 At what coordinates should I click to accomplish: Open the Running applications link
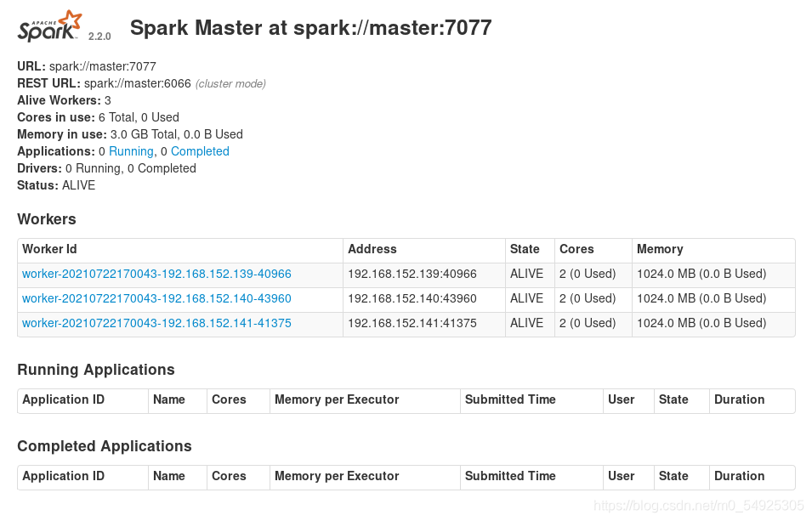point(131,151)
